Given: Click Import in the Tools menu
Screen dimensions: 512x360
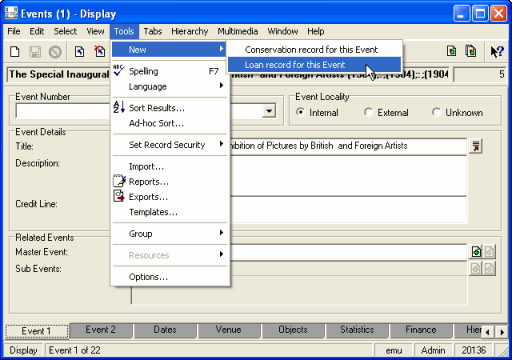Looking at the screenshot, I should point(170,166).
